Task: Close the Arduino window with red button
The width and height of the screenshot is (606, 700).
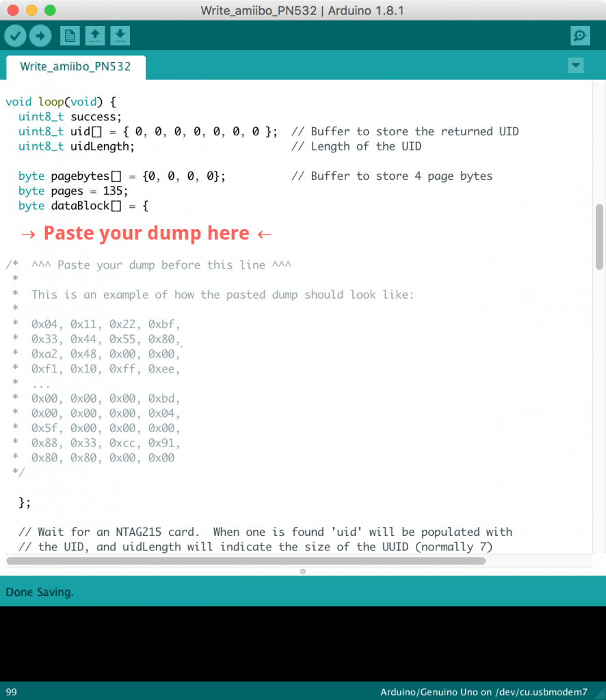Action: coord(13,10)
